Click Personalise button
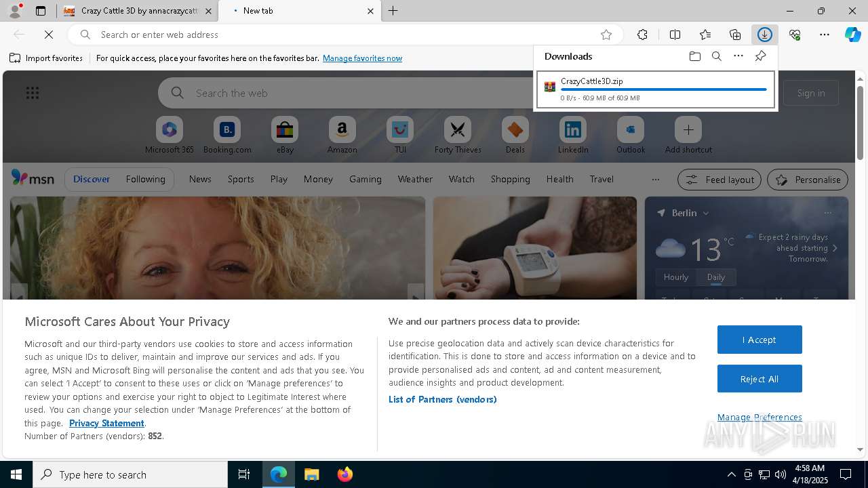Viewport: 868px width, 488px height. click(x=808, y=180)
